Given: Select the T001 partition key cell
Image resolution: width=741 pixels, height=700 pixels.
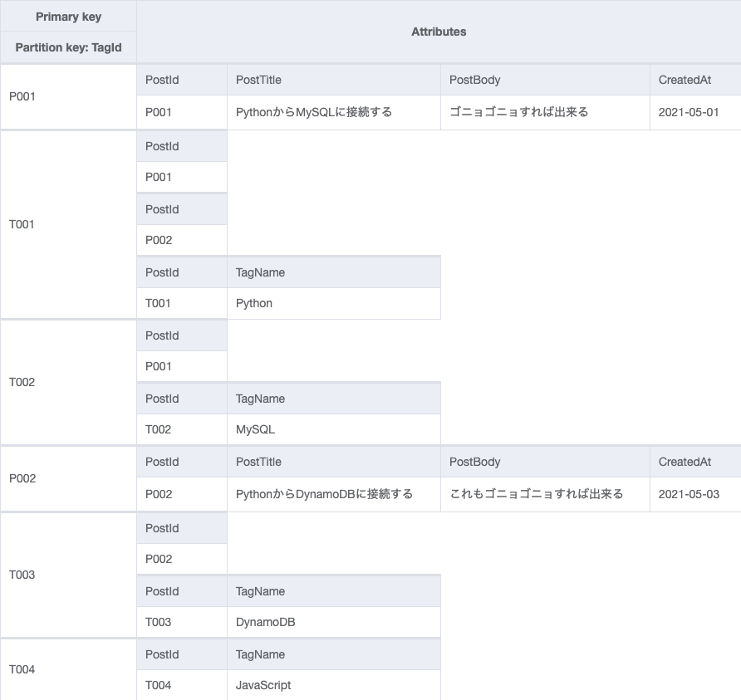Looking at the screenshot, I should (22, 224).
